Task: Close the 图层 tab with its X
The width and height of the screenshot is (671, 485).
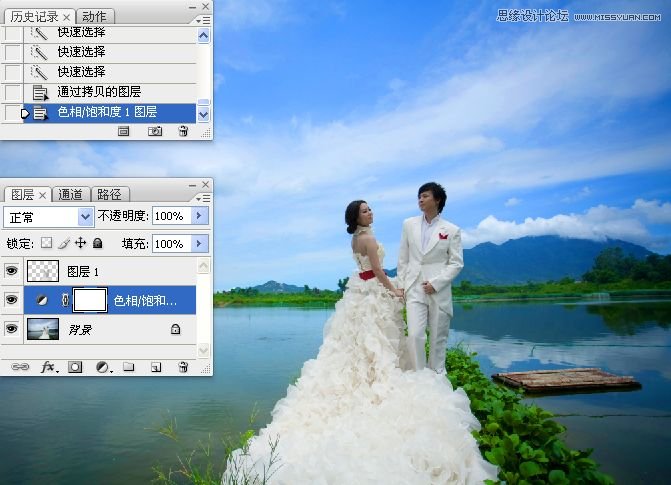Action: [x=43, y=195]
